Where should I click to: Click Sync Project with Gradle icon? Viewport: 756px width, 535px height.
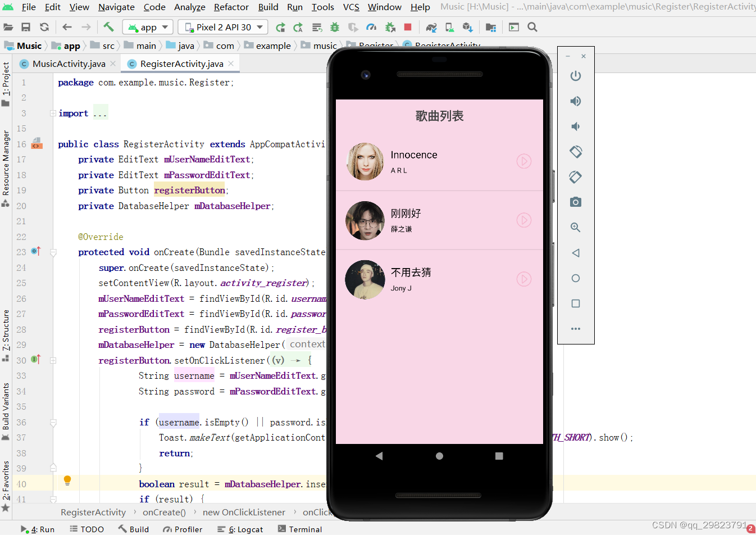431,27
